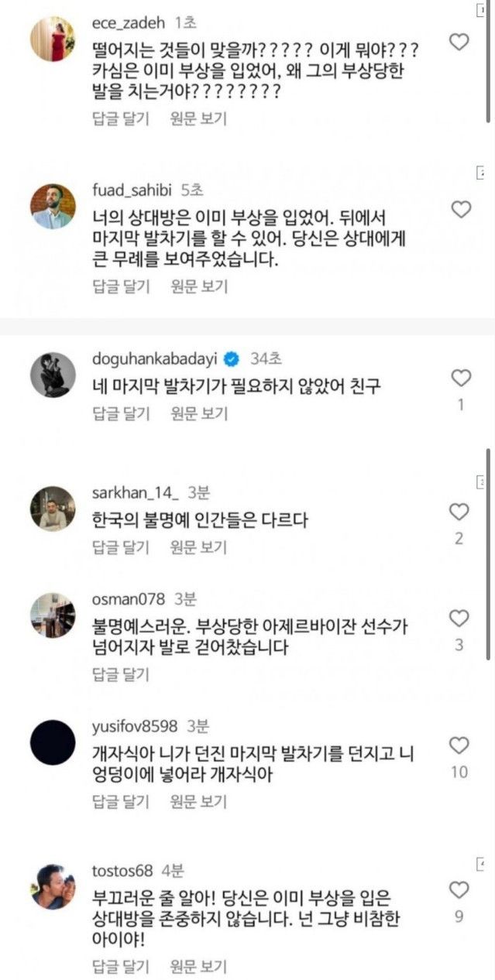The width and height of the screenshot is (495, 980).
Task: Click the scrollbar beside the lower comments
Action: tap(488, 553)
